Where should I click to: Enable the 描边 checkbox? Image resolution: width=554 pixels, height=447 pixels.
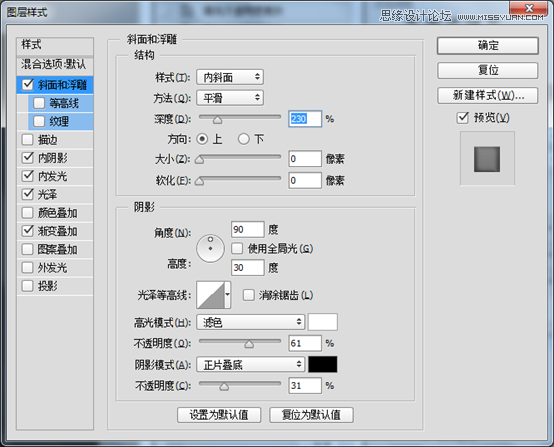(28, 140)
